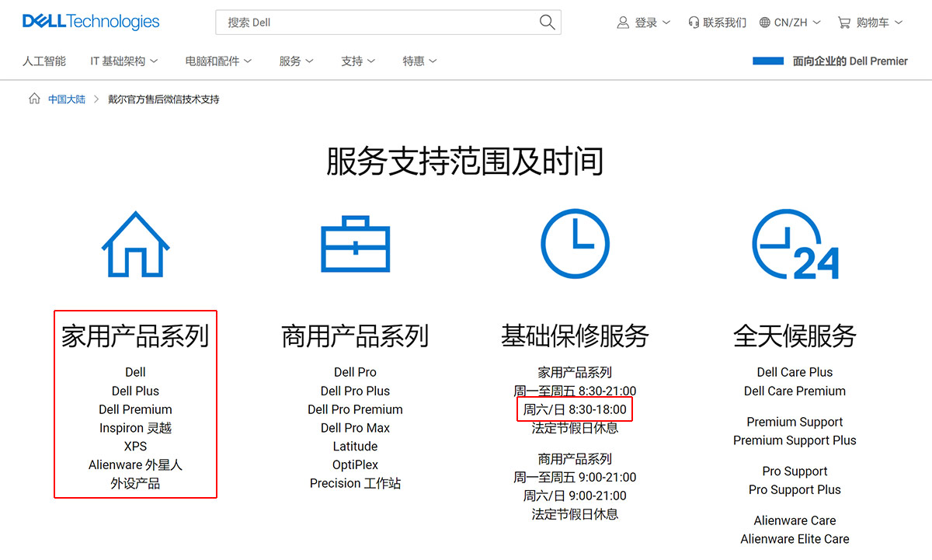
Task: Click 周一至周五 9:00-21:00 text
Action: (x=575, y=477)
